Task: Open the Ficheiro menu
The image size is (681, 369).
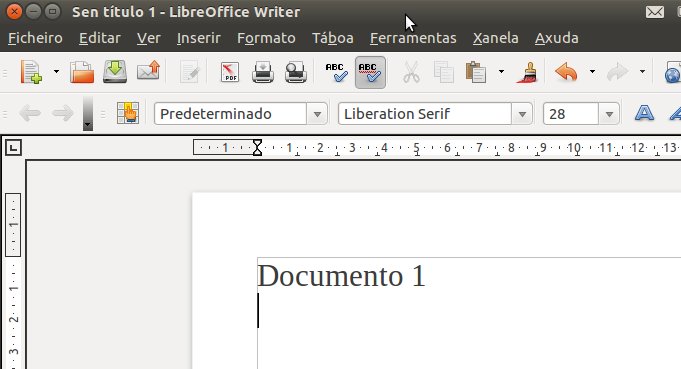Action: click(x=35, y=38)
